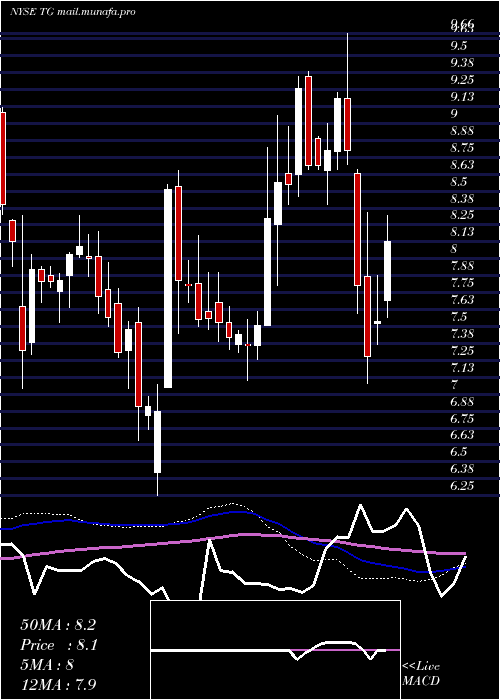Image resolution: width=500 pixels, height=700 pixels.
Task: Click the 8.13 price axis label
Action: pyautogui.click(x=462, y=232)
